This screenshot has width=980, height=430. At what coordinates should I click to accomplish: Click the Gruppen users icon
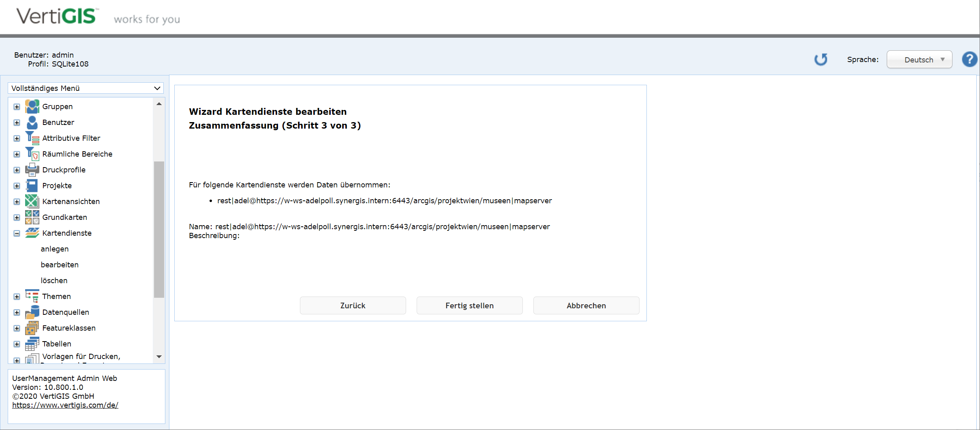pyautogui.click(x=32, y=106)
